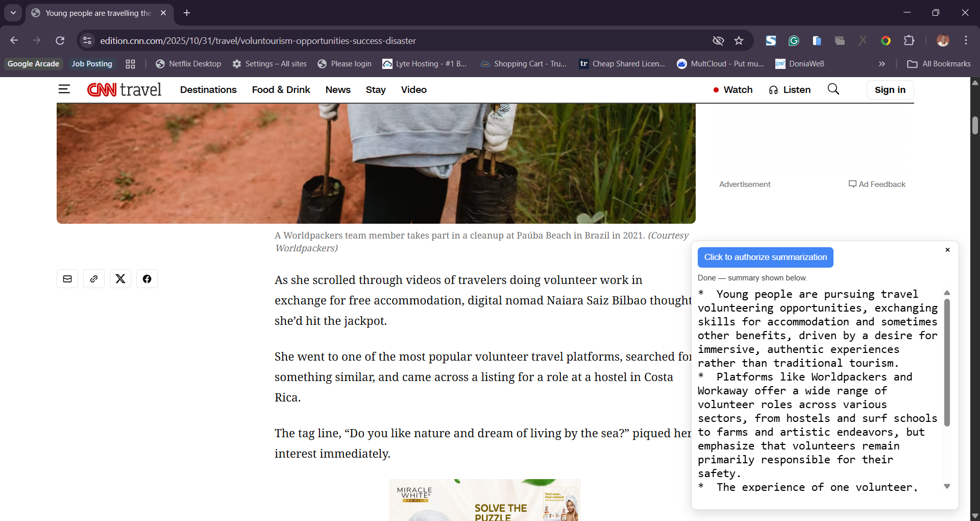Open DoniaWeB bookmark
Viewport: 980px width, 521px height.
pyautogui.click(x=800, y=64)
